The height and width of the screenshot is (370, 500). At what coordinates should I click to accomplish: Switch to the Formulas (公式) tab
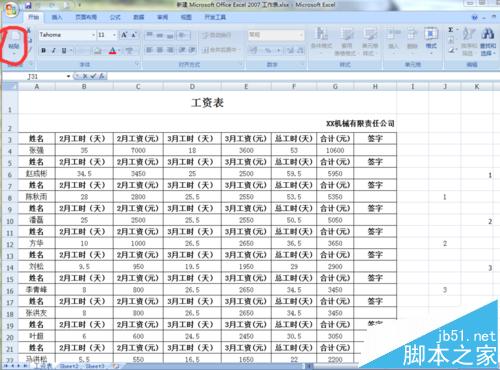115,17
